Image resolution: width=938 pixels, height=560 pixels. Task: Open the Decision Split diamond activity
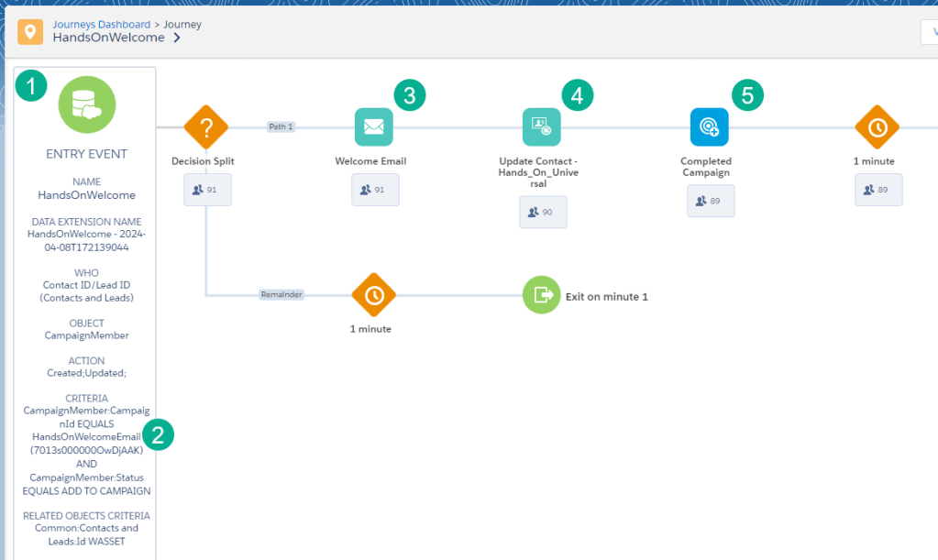(206, 127)
